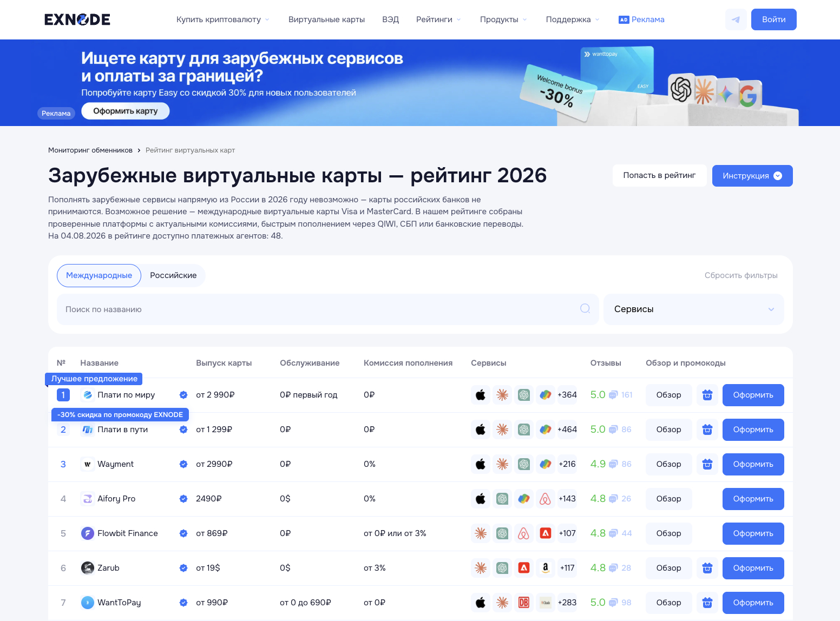Click the Apple icon in Плати в пути row
The image size is (840, 621).
pyautogui.click(x=481, y=430)
